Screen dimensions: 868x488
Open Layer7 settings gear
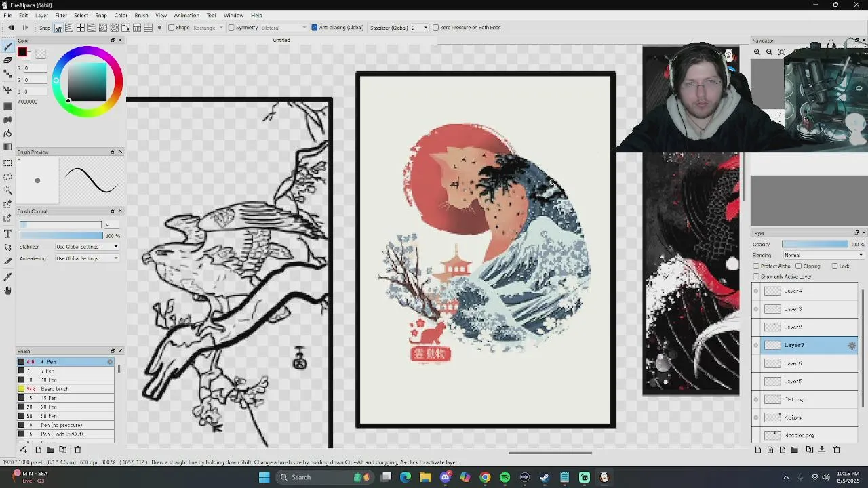pyautogui.click(x=852, y=346)
